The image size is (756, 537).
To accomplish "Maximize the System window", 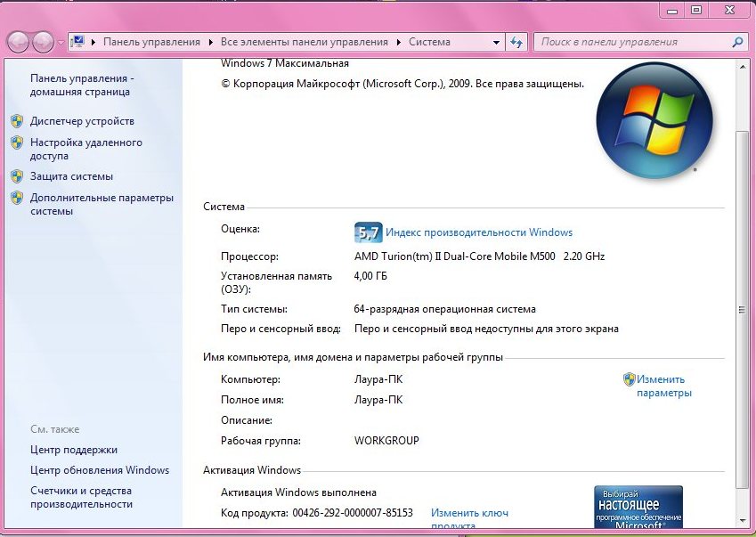I will [x=695, y=11].
